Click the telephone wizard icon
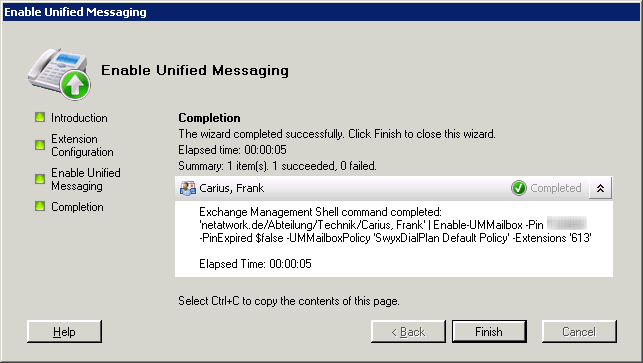This screenshot has height=363, width=643. tap(59, 74)
